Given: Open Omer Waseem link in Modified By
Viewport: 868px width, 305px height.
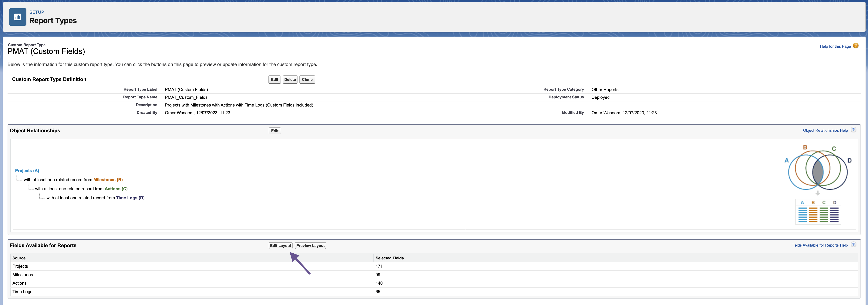Looking at the screenshot, I should (606, 113).
